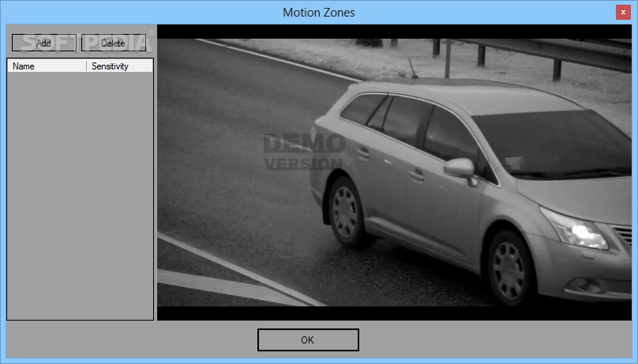
Task: Confirm with the OK button
Action: click(308, 340)
